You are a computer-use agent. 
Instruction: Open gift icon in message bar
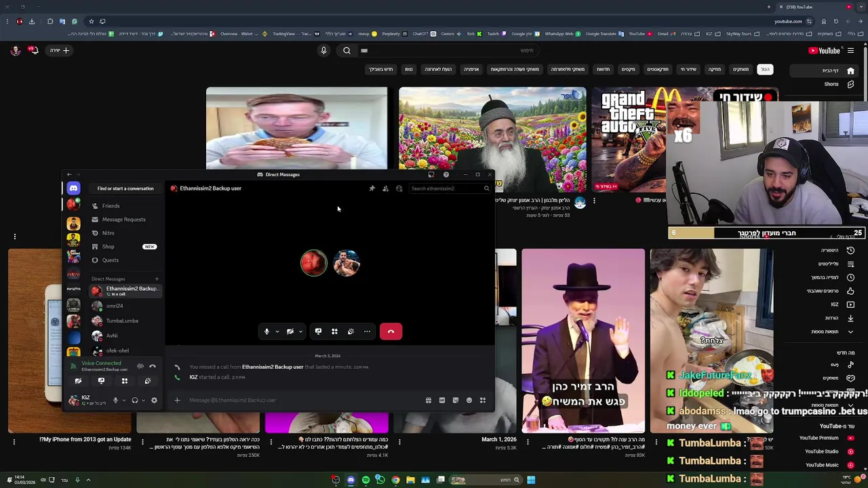pyautogui.click(x=429, y=400)
